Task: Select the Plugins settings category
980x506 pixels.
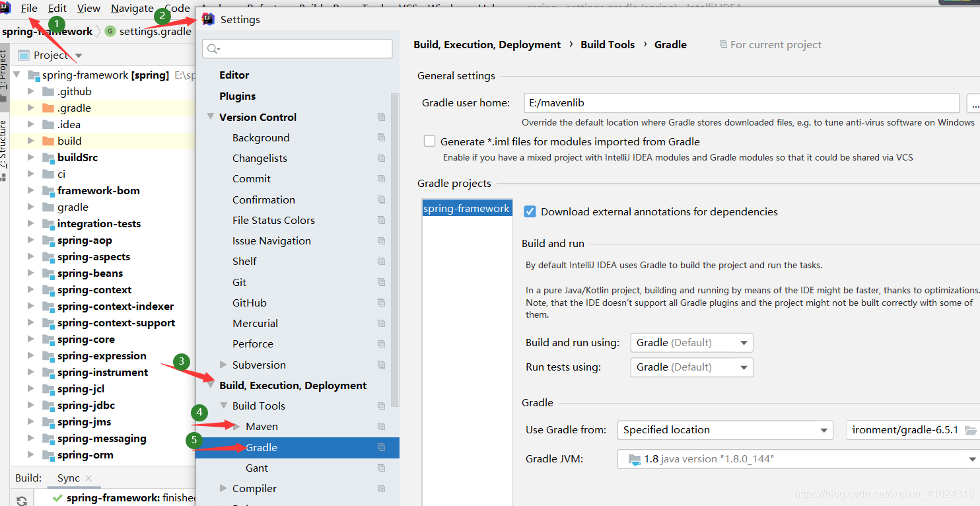Action: [238, 96]
